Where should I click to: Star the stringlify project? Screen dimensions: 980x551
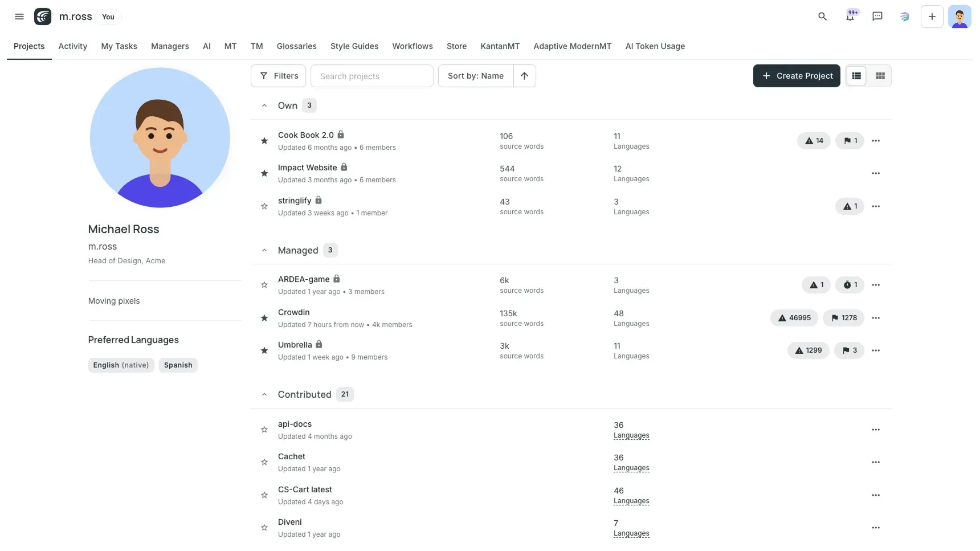click(264, 206)
